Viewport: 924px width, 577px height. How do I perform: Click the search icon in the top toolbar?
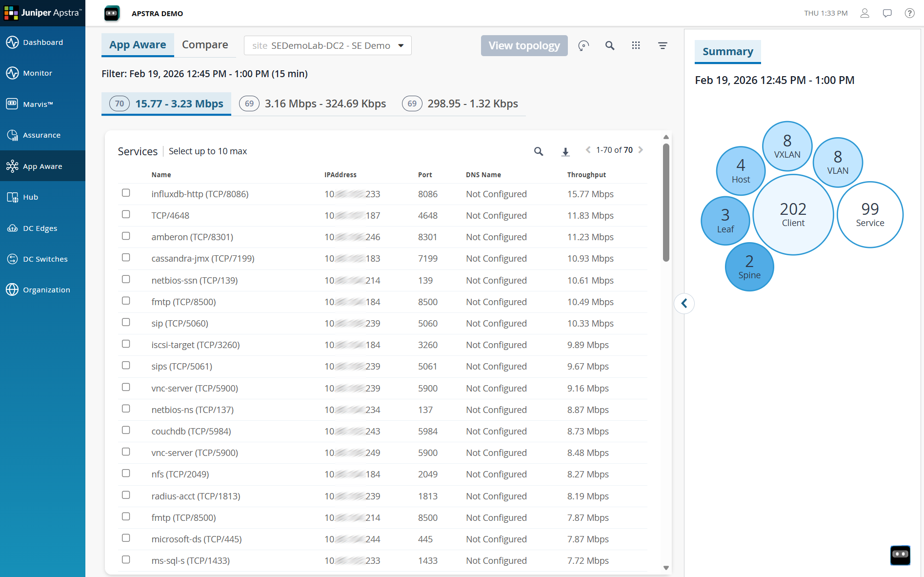(610, 45)
